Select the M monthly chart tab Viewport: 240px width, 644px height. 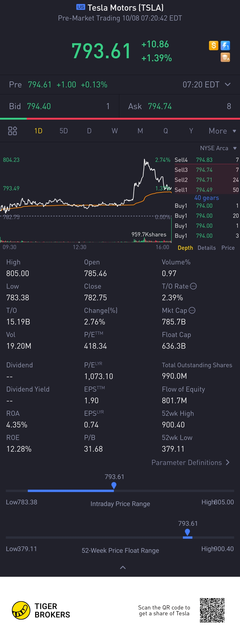[x=140, y=131]
